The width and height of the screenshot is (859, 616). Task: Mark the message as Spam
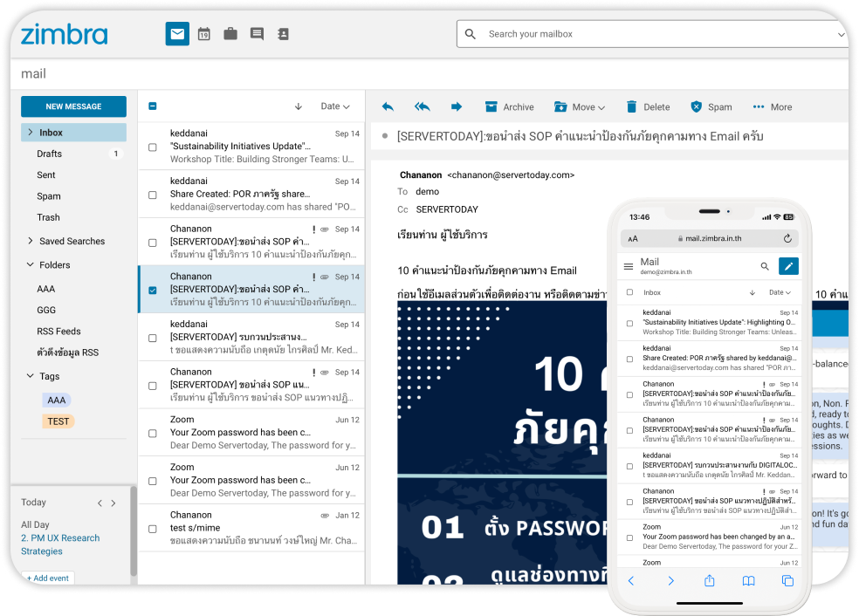point(711,106)
